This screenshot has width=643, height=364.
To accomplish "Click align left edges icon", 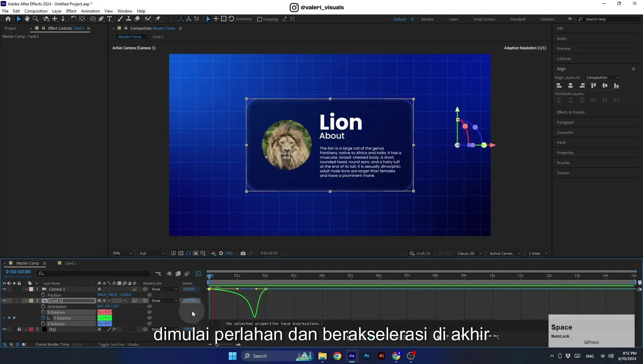I will pyautogui.click(x=559, y=86).
